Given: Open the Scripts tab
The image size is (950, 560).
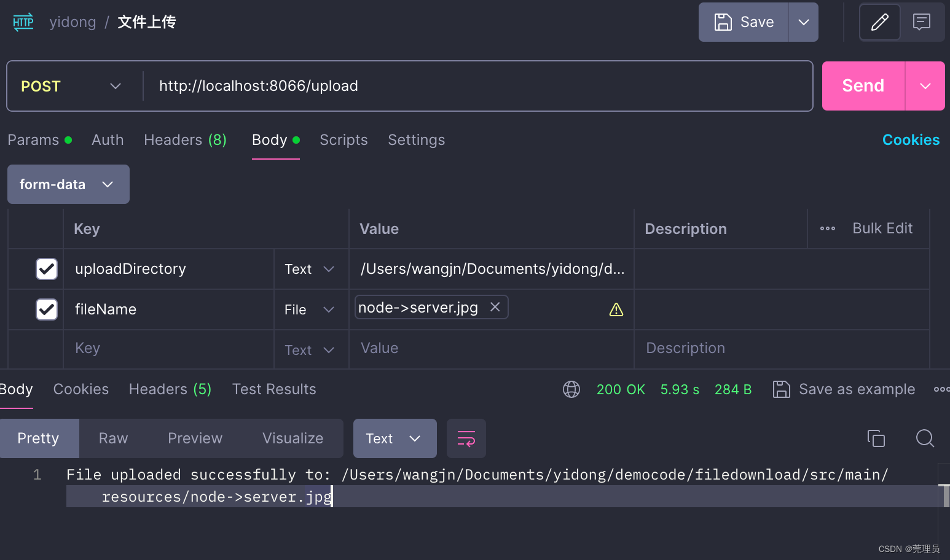Looking at the screenshot, I should tap(343, 140).
